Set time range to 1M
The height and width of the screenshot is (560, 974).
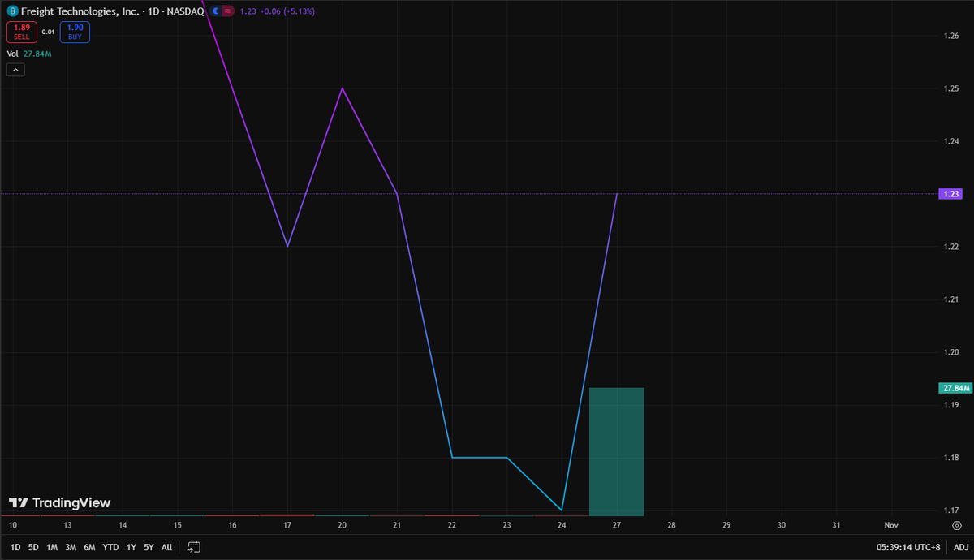tap(52, 547)
